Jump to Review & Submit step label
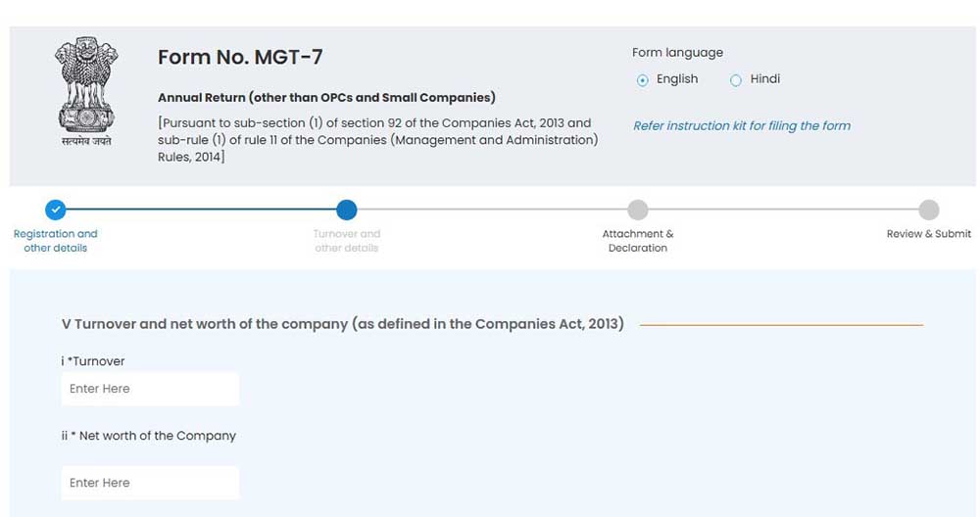 tap(928, 234)
